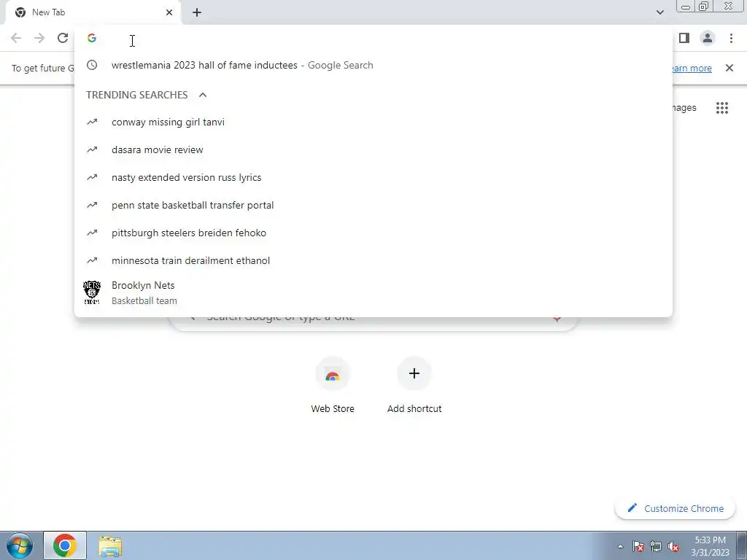Select 'pittsburgh steelers breiden fehoko' suggestion

pyautogui.click(x=373, y=233)
